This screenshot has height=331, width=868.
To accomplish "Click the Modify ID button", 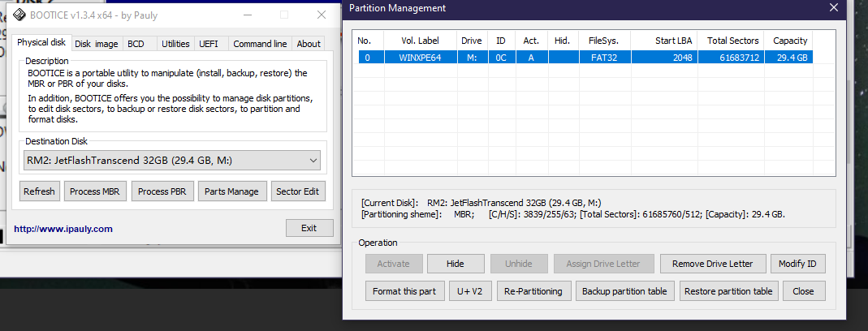I will click(x=797, y=264).
